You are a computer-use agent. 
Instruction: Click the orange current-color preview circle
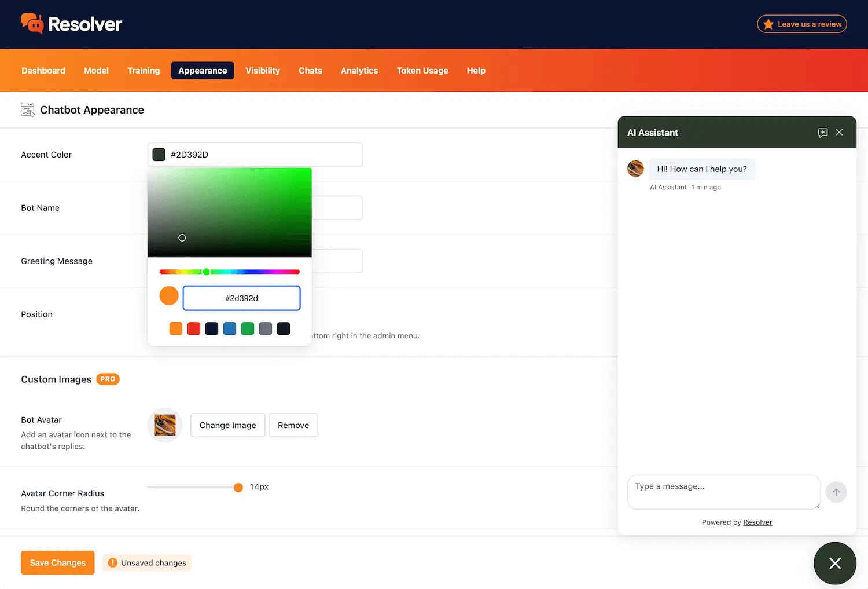coord(169,296)
